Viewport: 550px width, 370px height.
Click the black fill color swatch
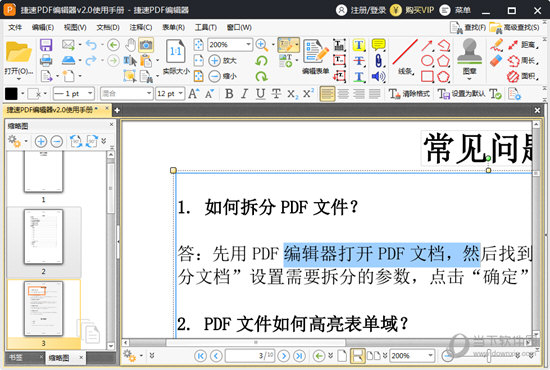click(x=11, y=94)
